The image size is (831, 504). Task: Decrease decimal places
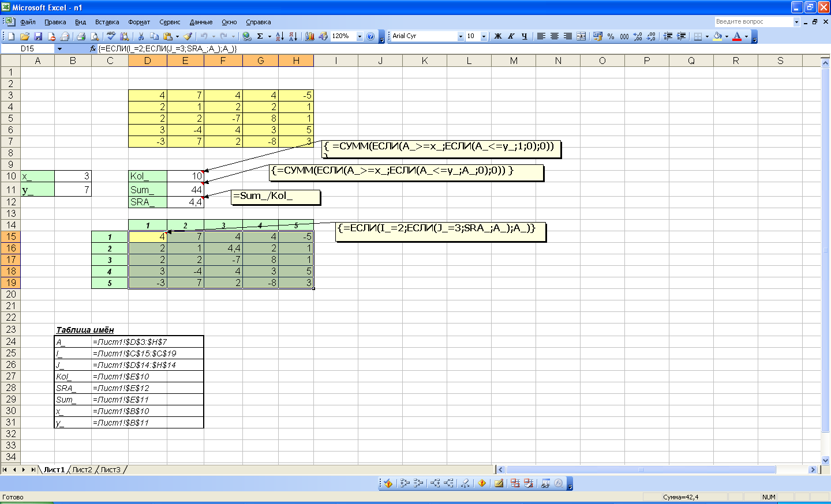[x=651, y=36]
